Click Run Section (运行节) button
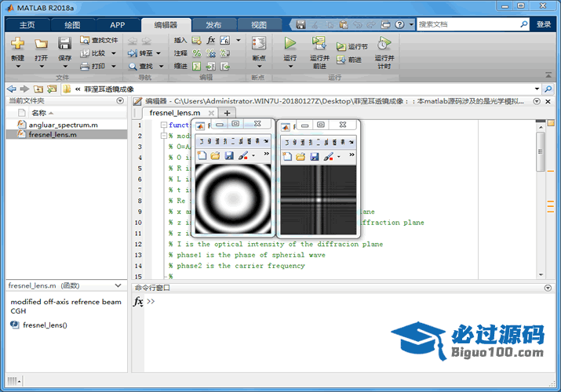 352,47
